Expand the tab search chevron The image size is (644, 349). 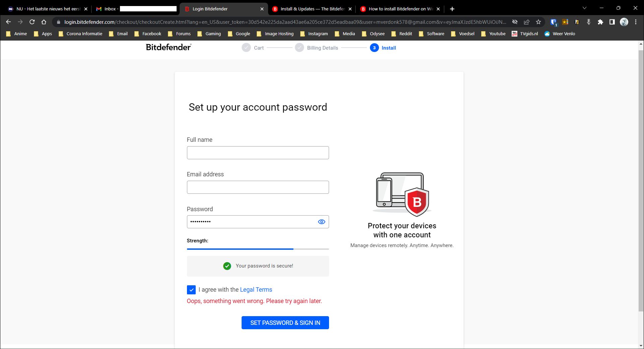584,8
